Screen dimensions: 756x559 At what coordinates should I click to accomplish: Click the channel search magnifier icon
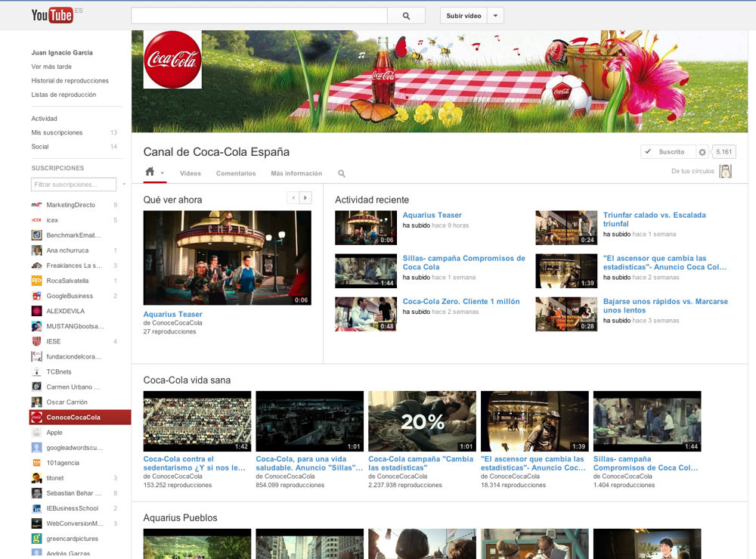pos(342,174)
